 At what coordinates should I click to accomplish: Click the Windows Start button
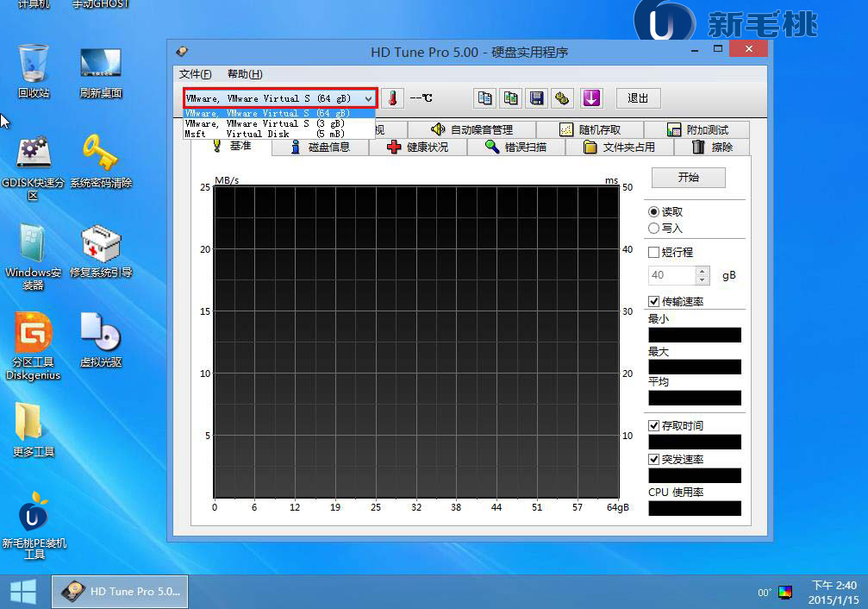click(23, 591)
